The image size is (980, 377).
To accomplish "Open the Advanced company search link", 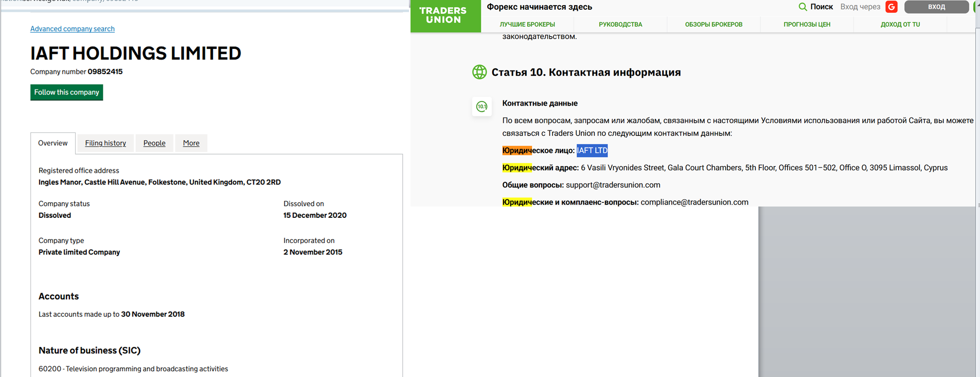I will pos(73,29).
